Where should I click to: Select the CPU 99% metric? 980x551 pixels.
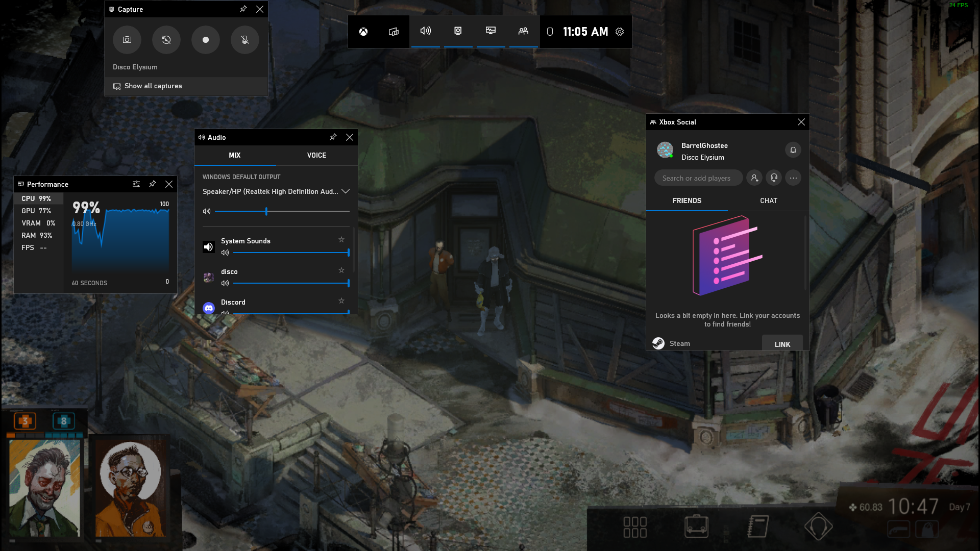pos(39,198)
